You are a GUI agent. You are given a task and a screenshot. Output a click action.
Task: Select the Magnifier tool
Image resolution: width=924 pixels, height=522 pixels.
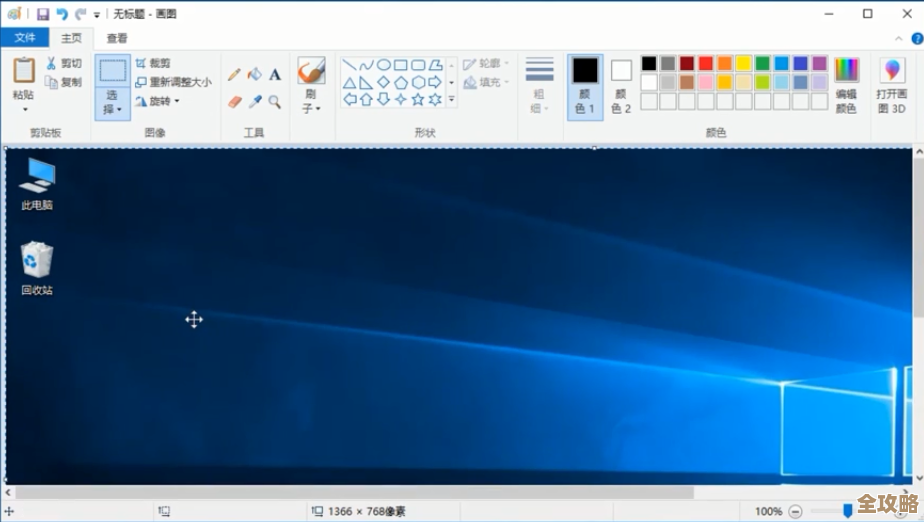pos(275,101)
